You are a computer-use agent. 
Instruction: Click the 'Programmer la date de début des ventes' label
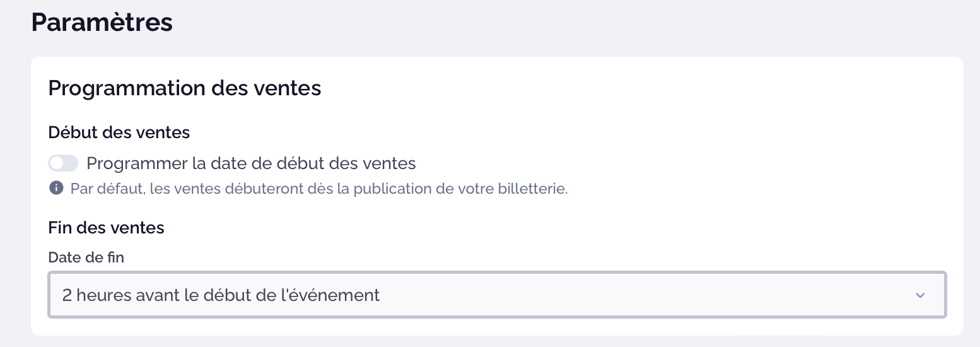(x=251, y=163)
